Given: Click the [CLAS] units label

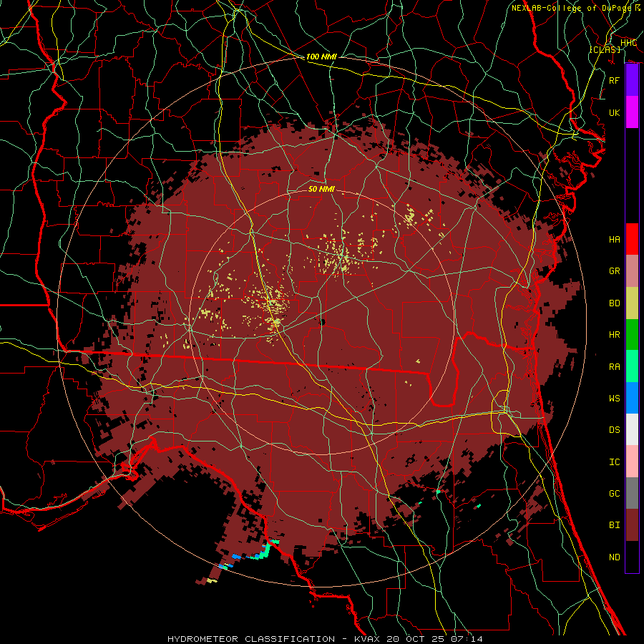Looking at the screenshot, I should click(x=605, y=49).
